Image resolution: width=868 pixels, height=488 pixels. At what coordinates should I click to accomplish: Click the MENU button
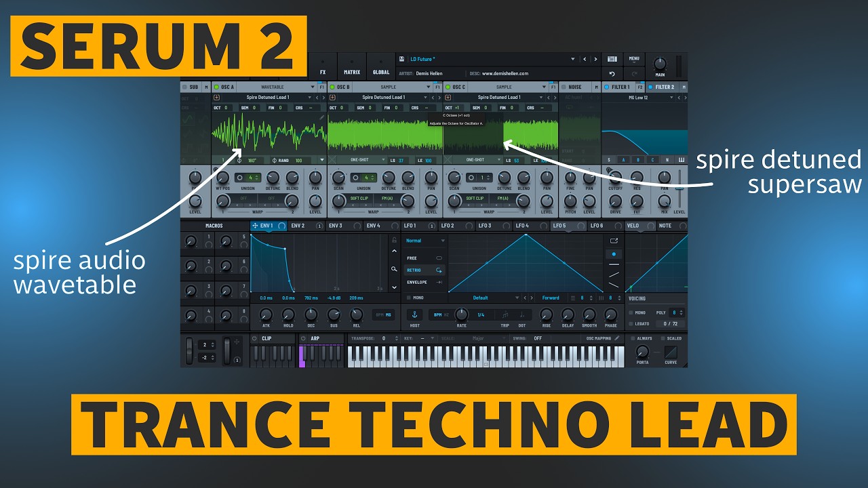coord(634,59)
